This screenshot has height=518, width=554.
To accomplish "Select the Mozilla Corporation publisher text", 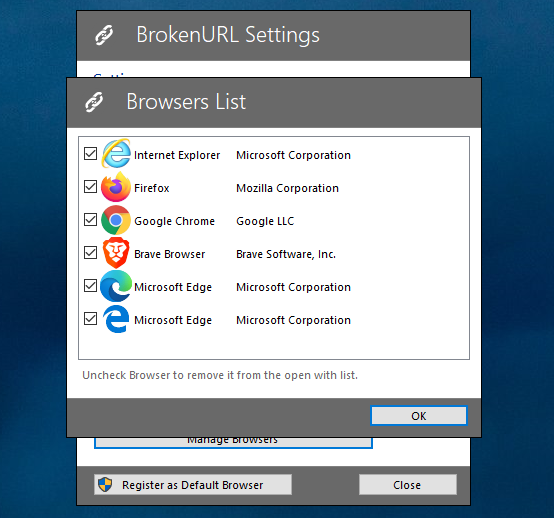I will pyautogui.click(x=287, y=188).
